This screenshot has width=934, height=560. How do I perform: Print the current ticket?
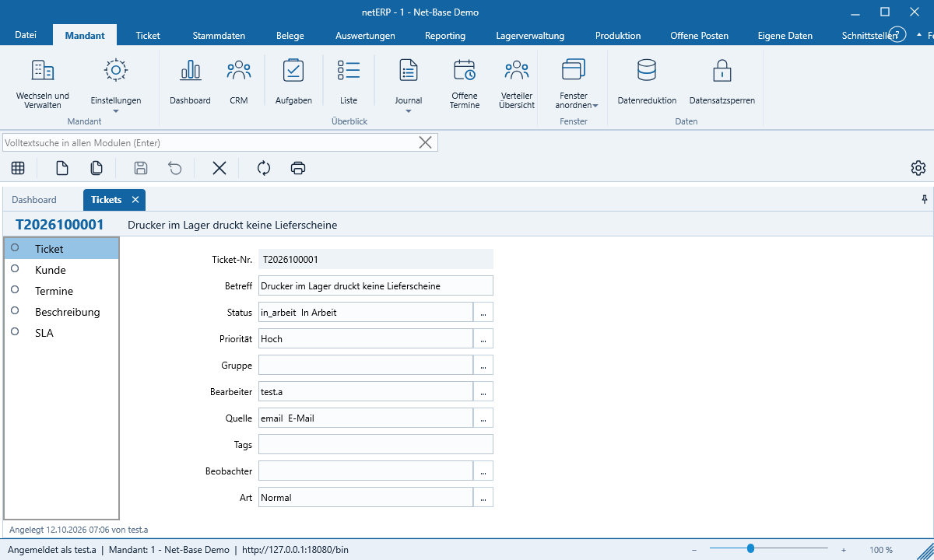(x=298, y=168)
